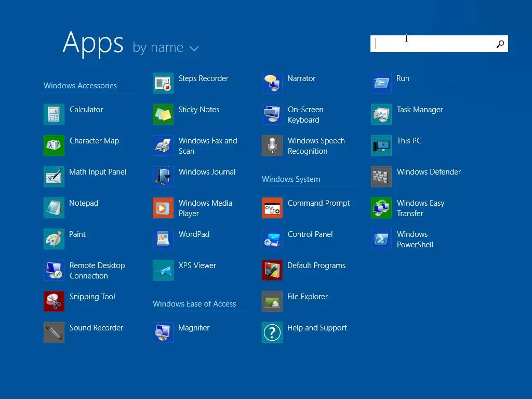Click the This PC icon
Screen dimensions: 532x399
[381, 145]
